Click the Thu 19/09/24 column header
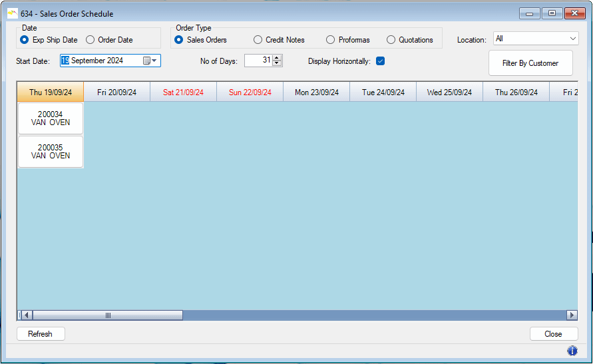The height and width of the screenshot is (364, 593). coord(51,92)
